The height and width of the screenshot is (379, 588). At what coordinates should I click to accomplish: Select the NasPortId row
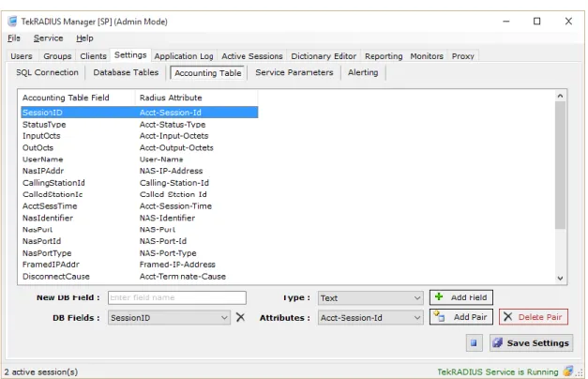(x=139, y=241)
